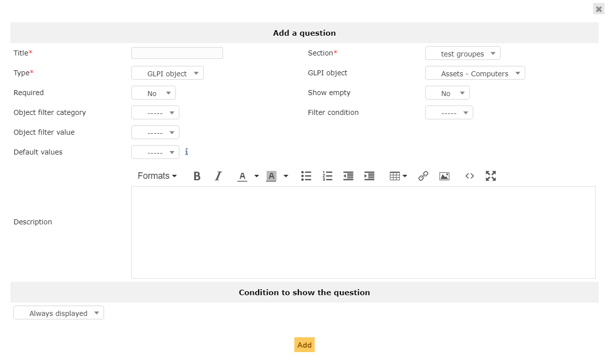The width and height of the screenshot is (608, 364).
Task: Insert a bulleted list
Action: point(306,176)
